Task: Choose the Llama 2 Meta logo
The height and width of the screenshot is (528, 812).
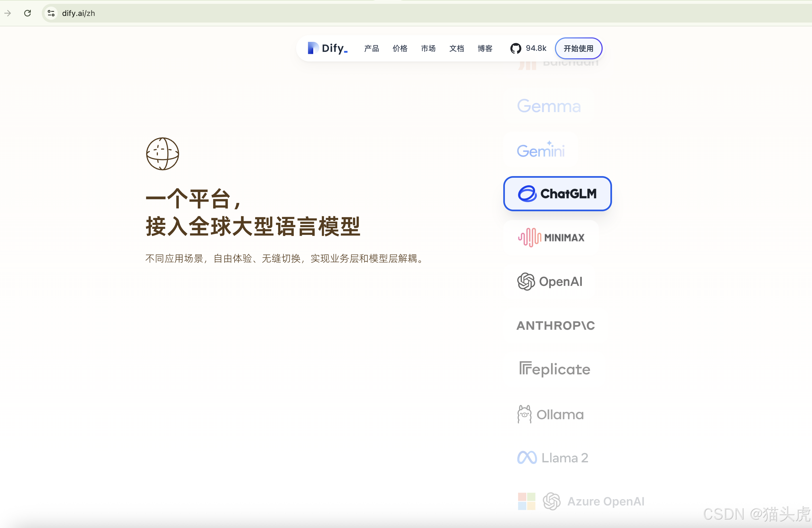Action: (527, 458)
